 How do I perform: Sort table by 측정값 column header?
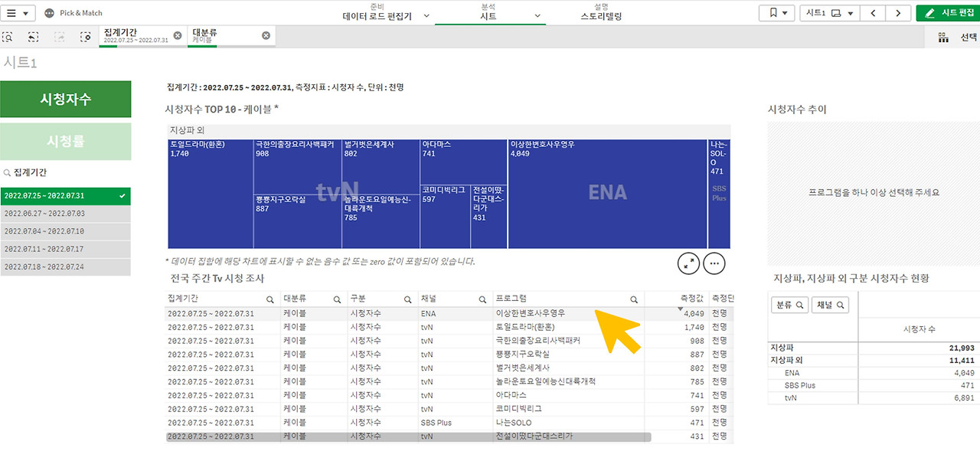tap(691, 299)
